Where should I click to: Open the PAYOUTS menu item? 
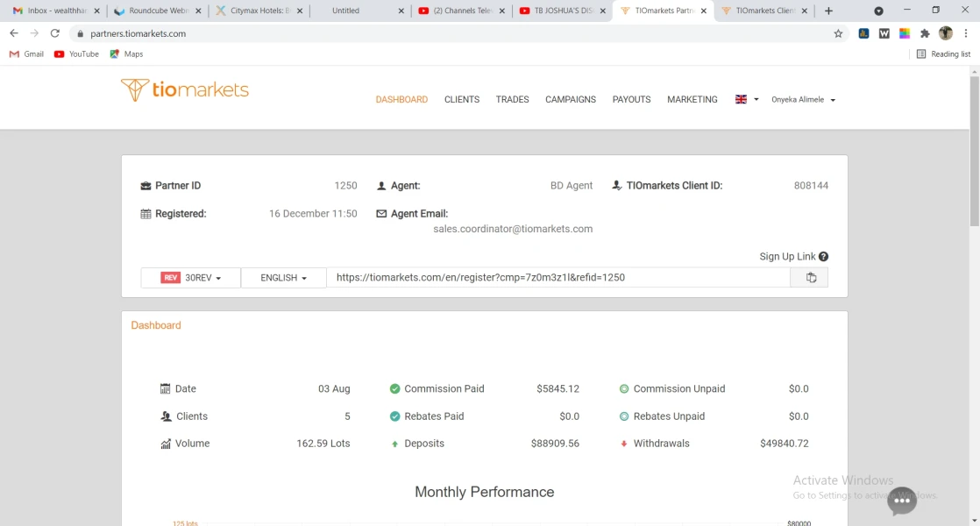(631, 99)
